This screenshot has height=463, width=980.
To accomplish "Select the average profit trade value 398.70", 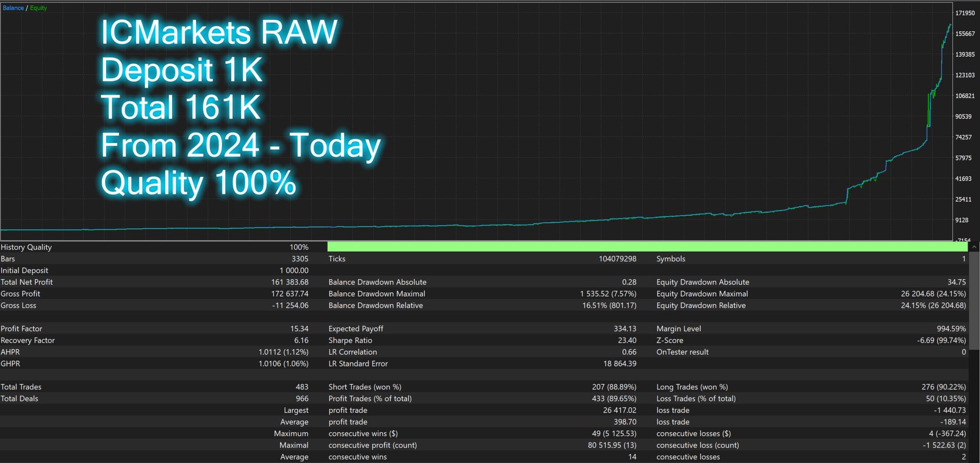I will (625, 422).
